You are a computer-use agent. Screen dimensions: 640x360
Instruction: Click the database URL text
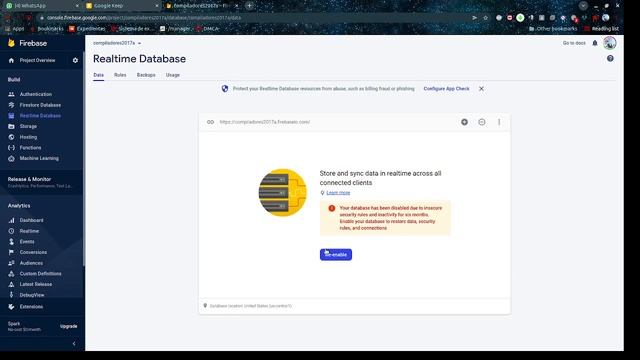[x=264, y=122]
